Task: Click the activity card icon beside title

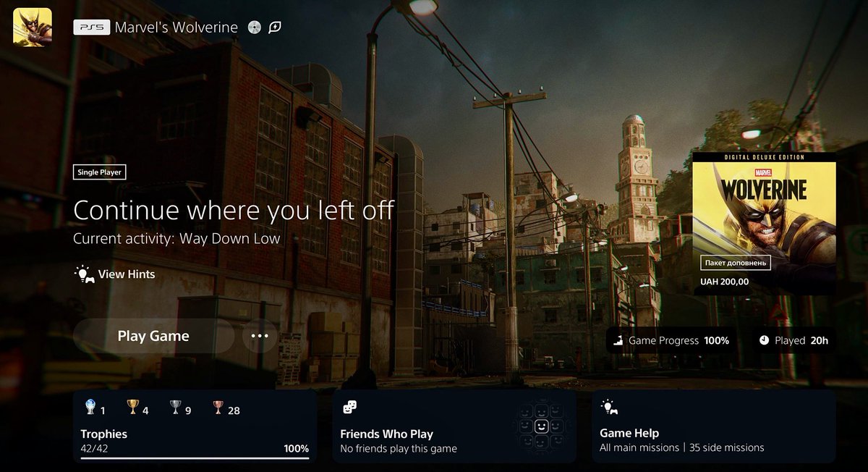Action: pyautogui.click(x=275, y=28)
